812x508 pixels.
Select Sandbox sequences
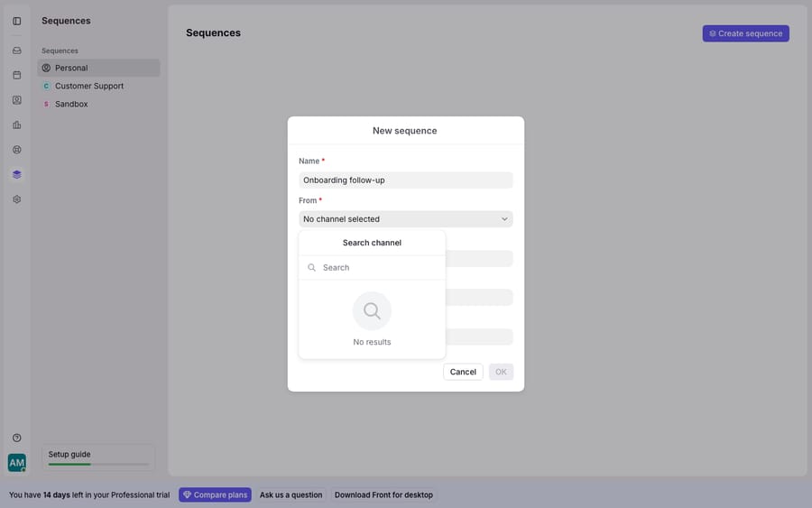pyautogui.click(x=98, y=104)
